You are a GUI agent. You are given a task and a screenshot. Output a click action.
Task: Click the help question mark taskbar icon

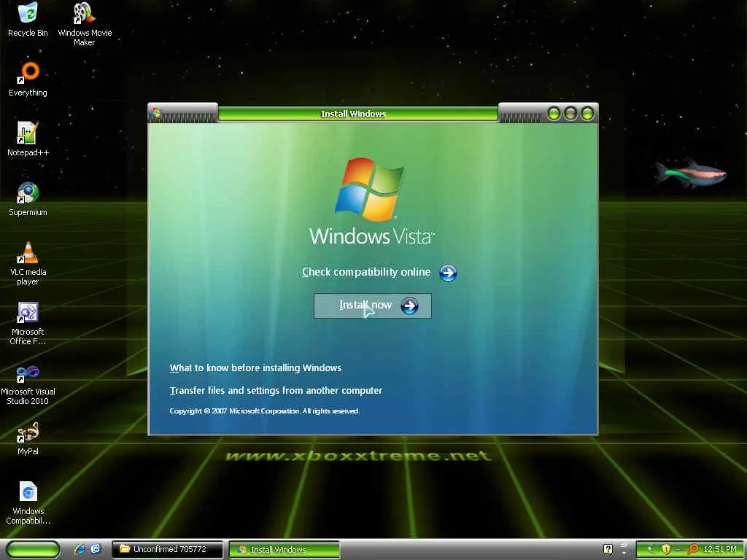point(608,549)
